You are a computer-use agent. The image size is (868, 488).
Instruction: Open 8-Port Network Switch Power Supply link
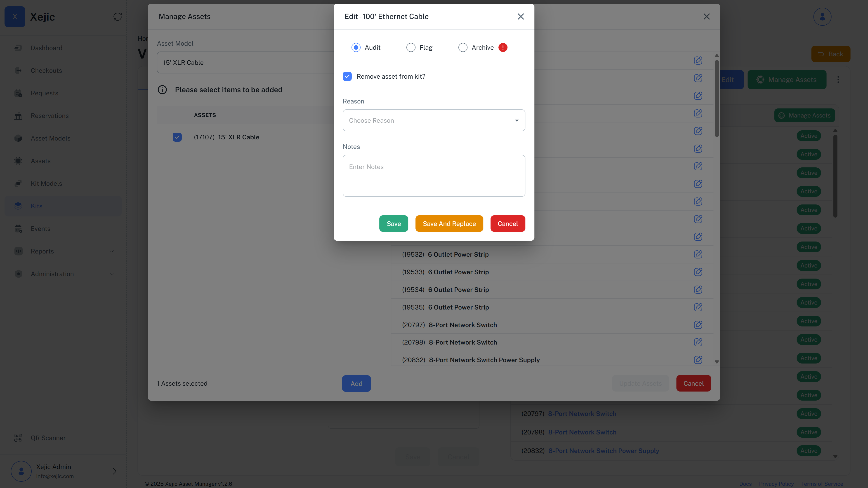tap(604, 451)
